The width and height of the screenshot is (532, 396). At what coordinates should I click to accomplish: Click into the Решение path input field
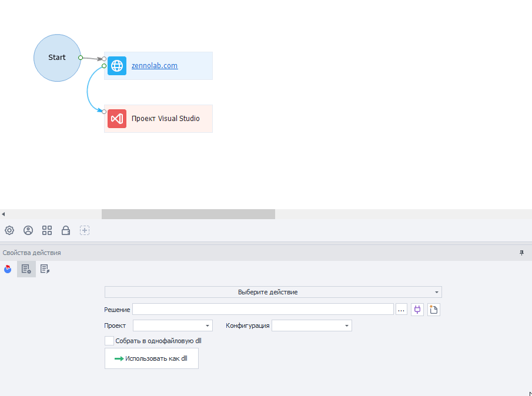coord(263,310)
